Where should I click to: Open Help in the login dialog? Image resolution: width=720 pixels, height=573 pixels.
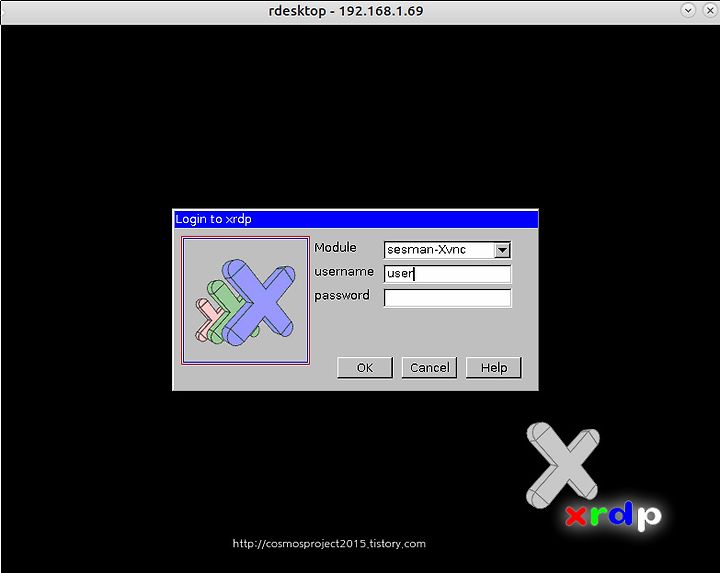[494, 368]
